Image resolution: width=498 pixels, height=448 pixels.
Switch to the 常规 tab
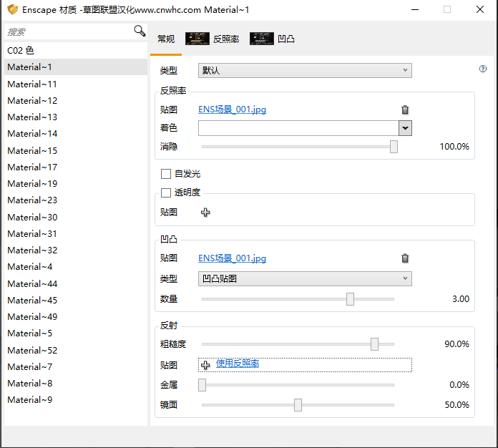pyautogui.click(x=166, y=39)
